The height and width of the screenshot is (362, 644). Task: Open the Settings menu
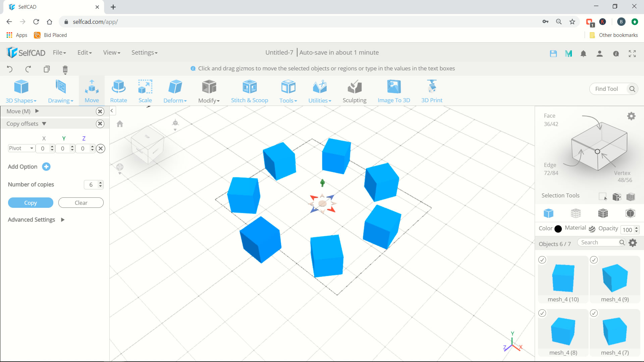pyautogui.click(x=144, y=53)
